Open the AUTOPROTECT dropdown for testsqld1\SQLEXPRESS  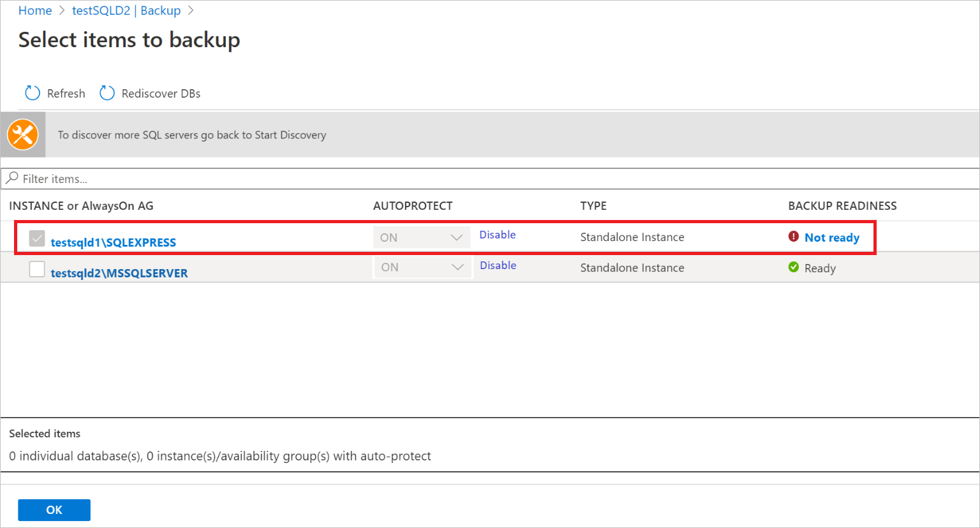(x=456, y=237)
